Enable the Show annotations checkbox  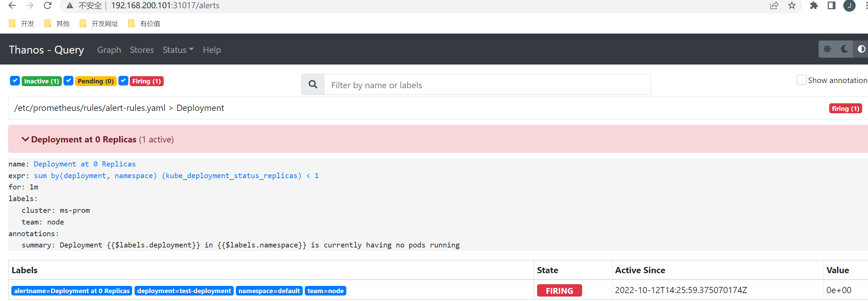801,80
